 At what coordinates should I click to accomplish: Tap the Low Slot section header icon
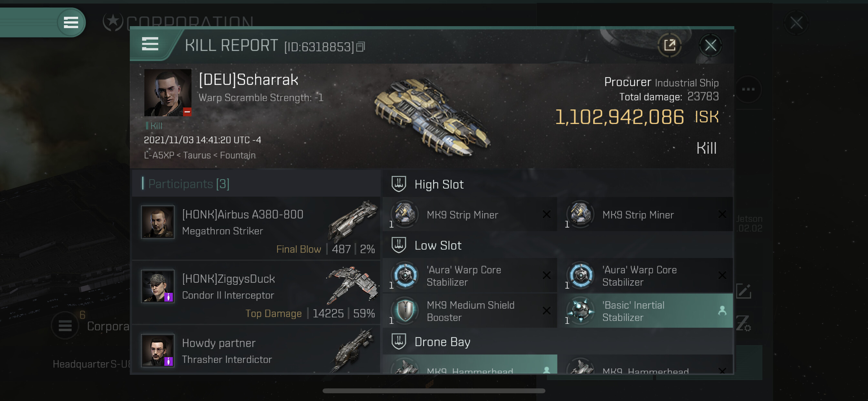[x=398, y=245]
